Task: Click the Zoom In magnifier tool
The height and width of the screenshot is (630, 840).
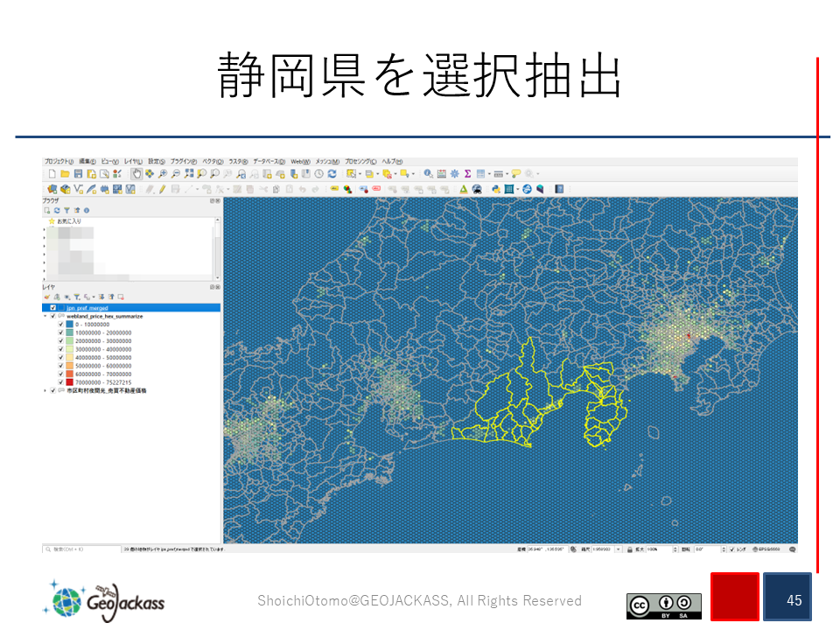Action: coord(163,174)
